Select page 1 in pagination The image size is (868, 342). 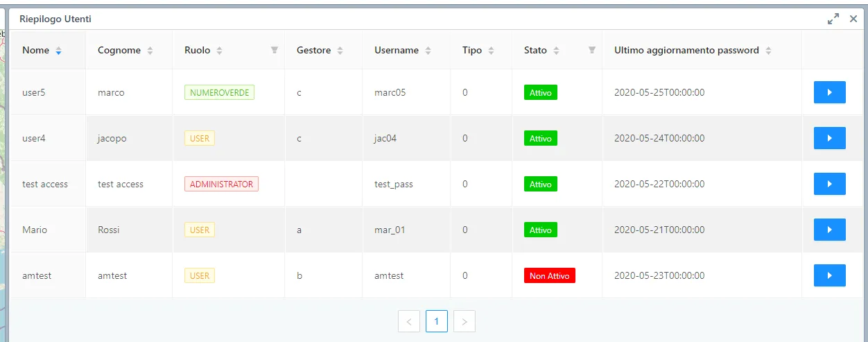tap(437, 321)
